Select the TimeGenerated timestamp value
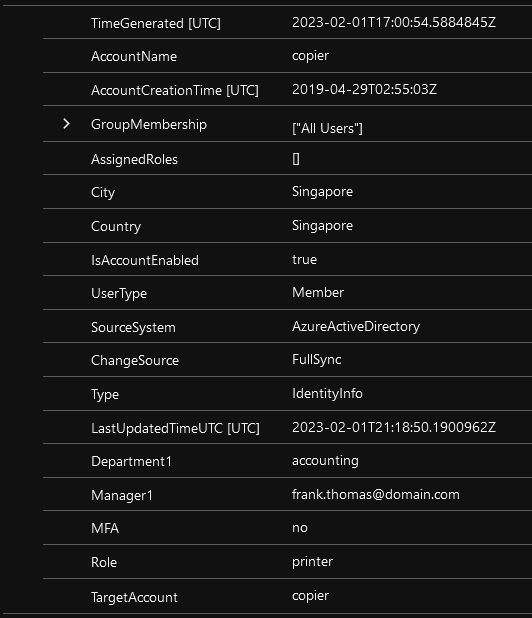 (394, 22)
